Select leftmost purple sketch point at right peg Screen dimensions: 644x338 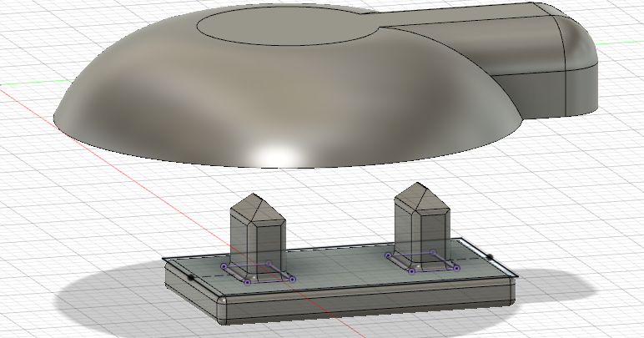coord(388,256)
